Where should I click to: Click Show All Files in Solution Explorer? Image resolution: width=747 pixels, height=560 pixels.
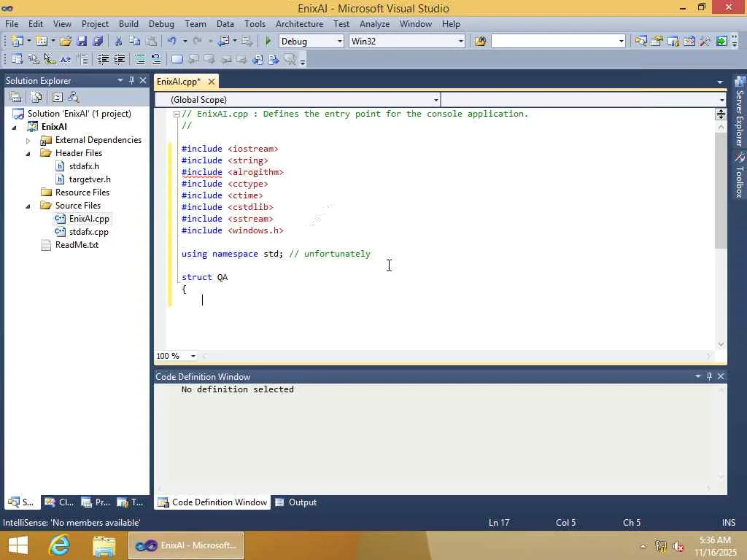[x=36, y=97]
